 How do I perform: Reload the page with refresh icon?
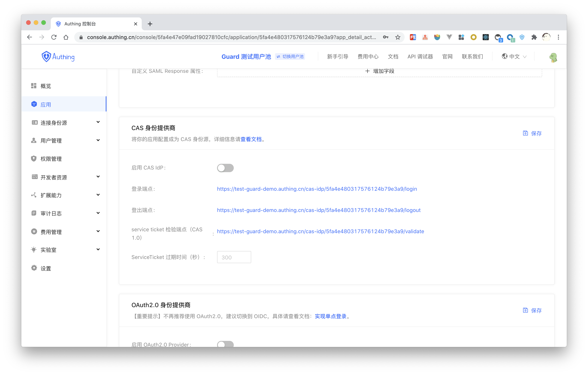pyautogui.click(x=54, y=37)
